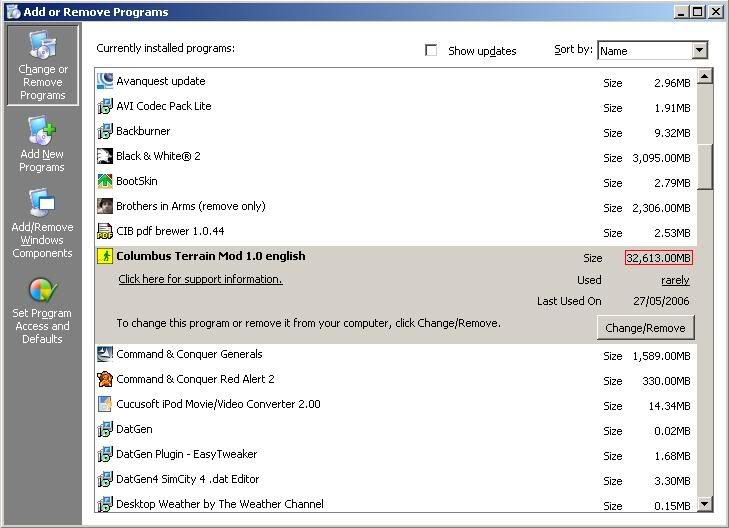Click the 3,095.00MB size value
This screenshot has height=528, width=729.
pos(661,158)
